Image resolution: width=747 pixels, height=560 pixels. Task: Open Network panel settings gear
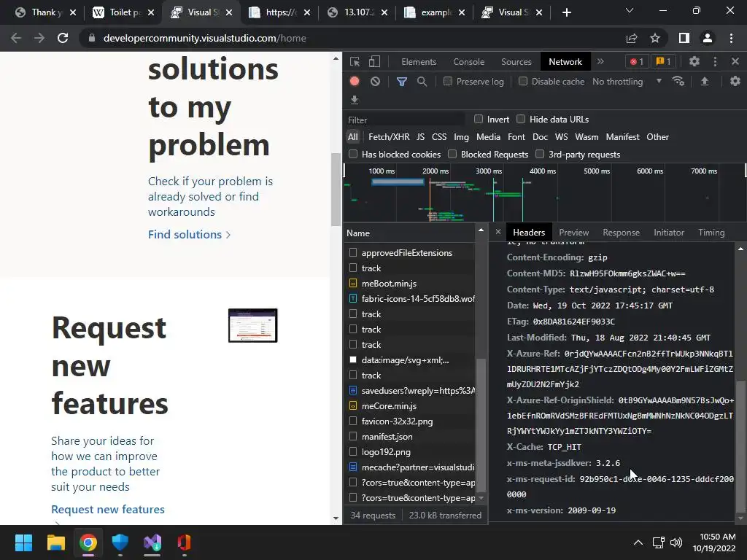[735, 82]
